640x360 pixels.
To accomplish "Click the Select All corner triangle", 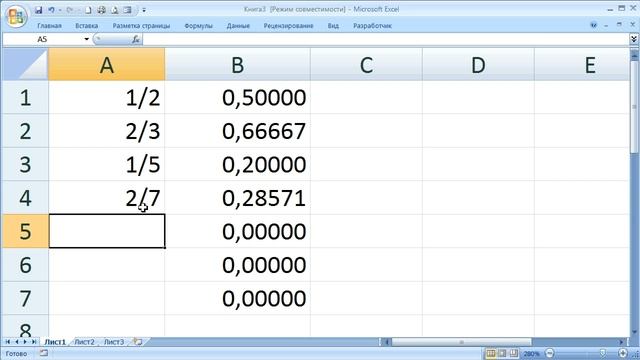I will [x=25, y=64].
